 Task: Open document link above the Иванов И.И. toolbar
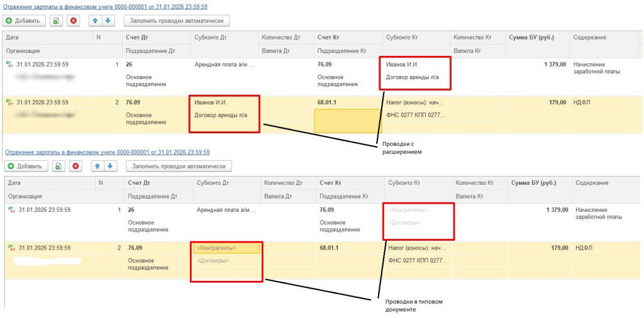tap(105, 6)
